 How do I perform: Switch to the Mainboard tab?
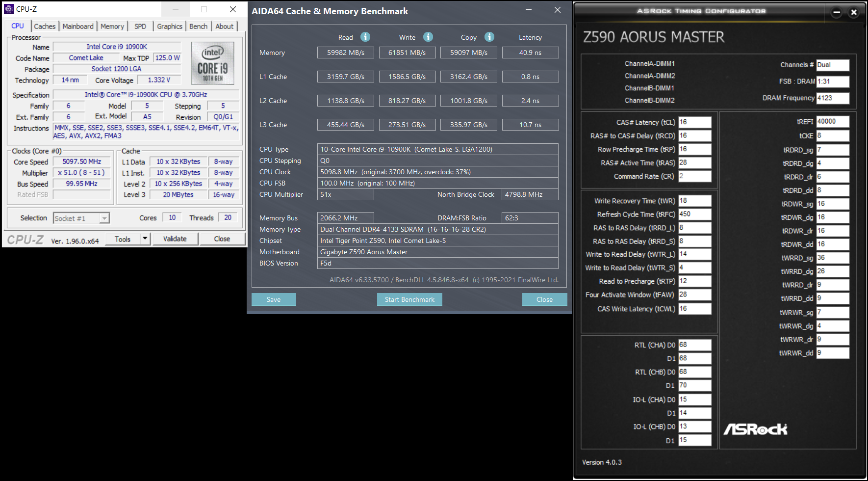pos(78,27)
